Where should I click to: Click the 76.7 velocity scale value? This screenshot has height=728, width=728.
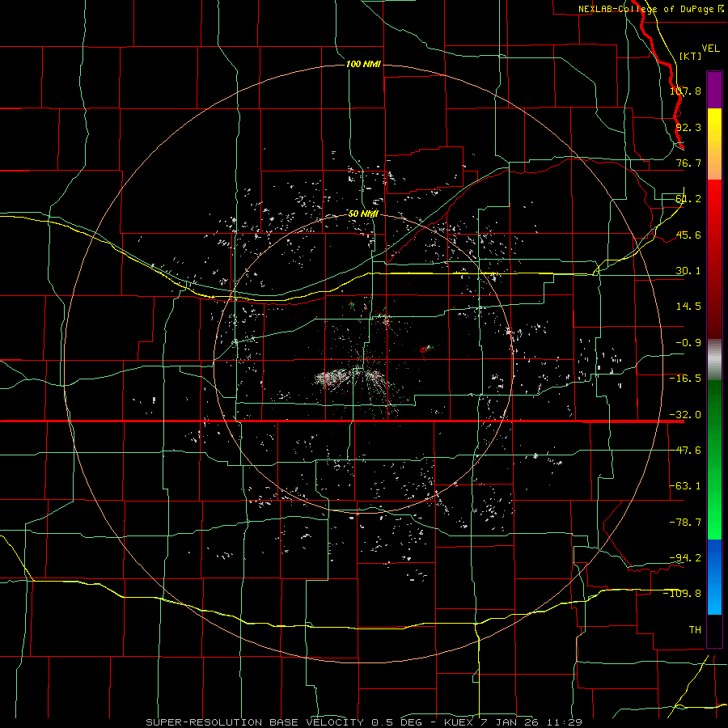tap(688, 163)
